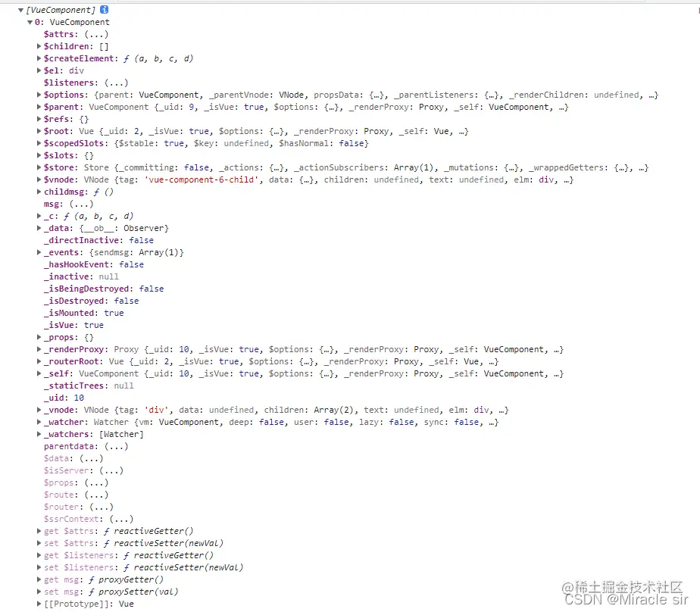This screenshot has height=612, width=700.
Task: Select the _isMounted: true row
Action: coord(83,313)
